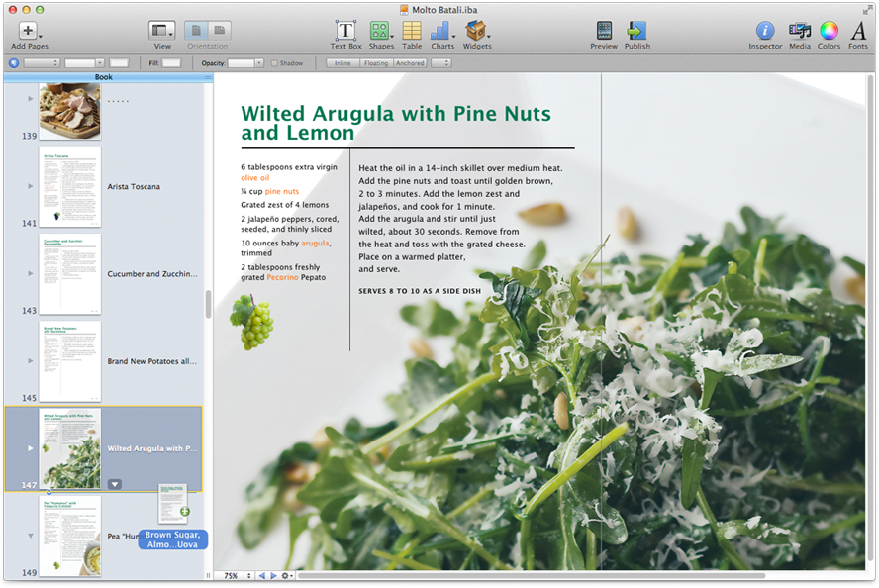This screenshot has width=879, height=588.
Task: Click the small field before the Fill label
Action: 119,63
